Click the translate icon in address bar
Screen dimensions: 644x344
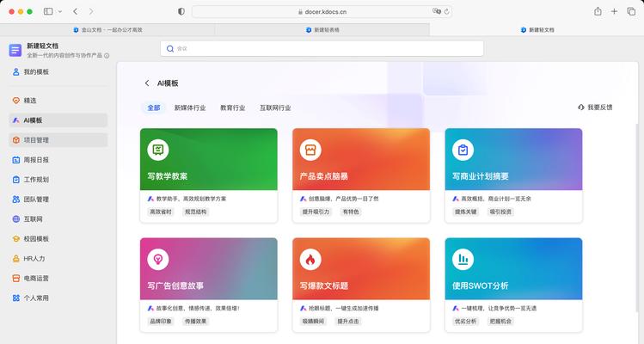pos(437,11)
